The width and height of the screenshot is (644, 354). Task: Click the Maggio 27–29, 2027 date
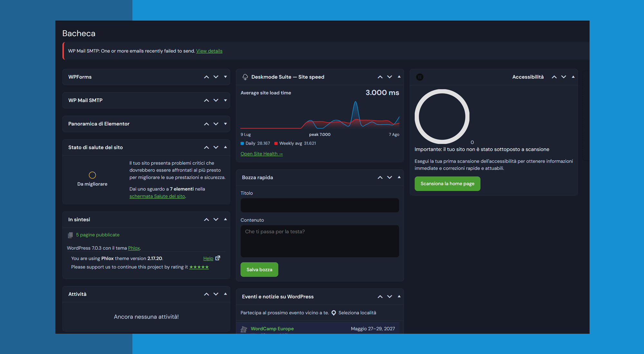pos(373,329)
